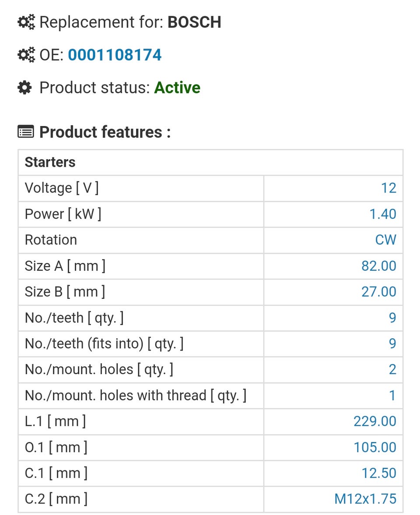Click the Power value 1.40
420x515 pixels.
click(383, 214)
